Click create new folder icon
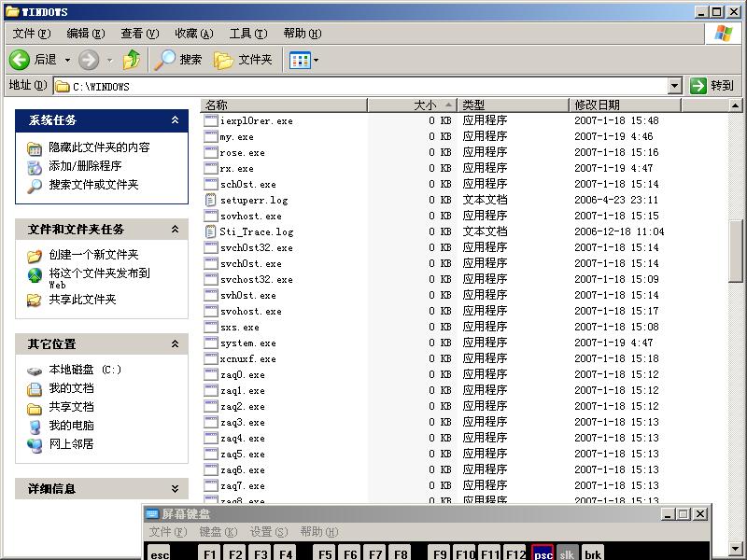The image size is (747, 560). pyautogui.click(x=35, y=256)
